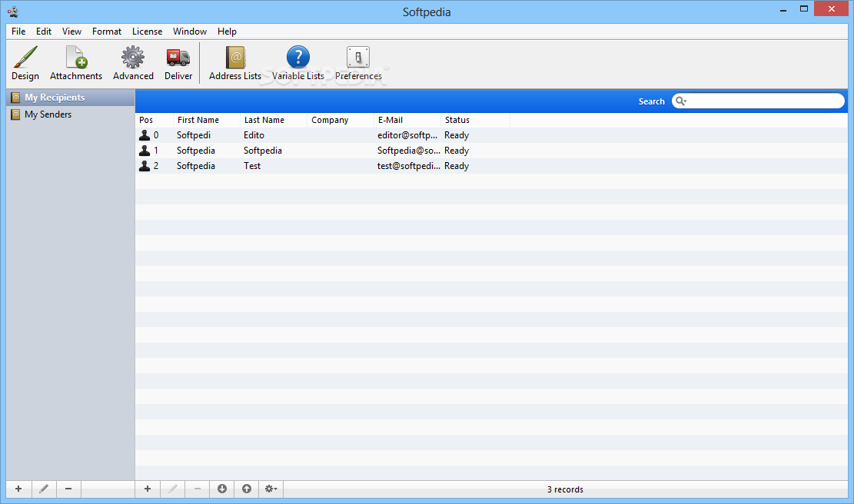Viewport: 854px width, 504px height.
Task: Sort by the Company column header
Action: pos(341,120)
